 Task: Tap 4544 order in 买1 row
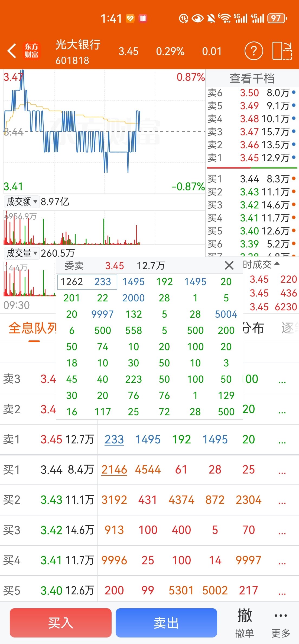pos(148,470)
